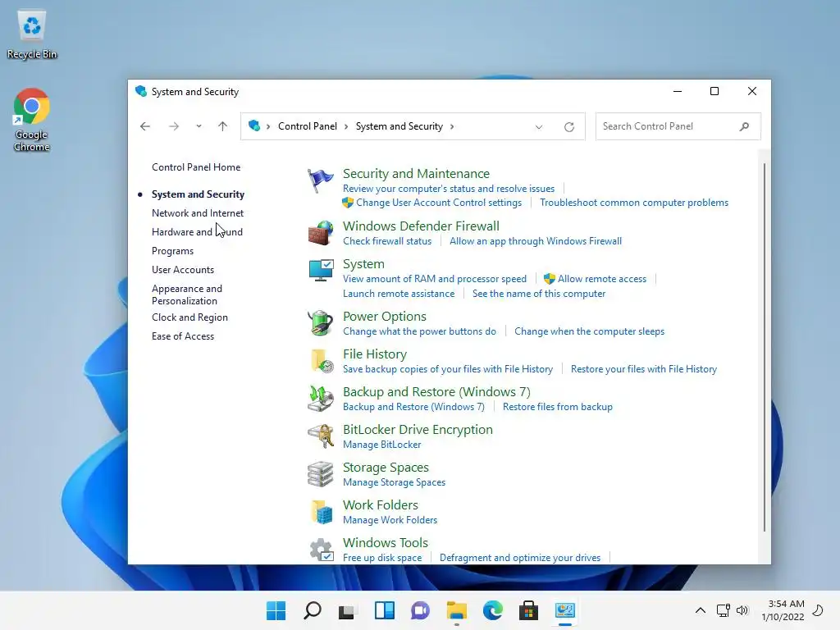Screen dimensions: 840x630
Task: Click the Control Panel taskbar icon
Action: click(x=564, y=610)
